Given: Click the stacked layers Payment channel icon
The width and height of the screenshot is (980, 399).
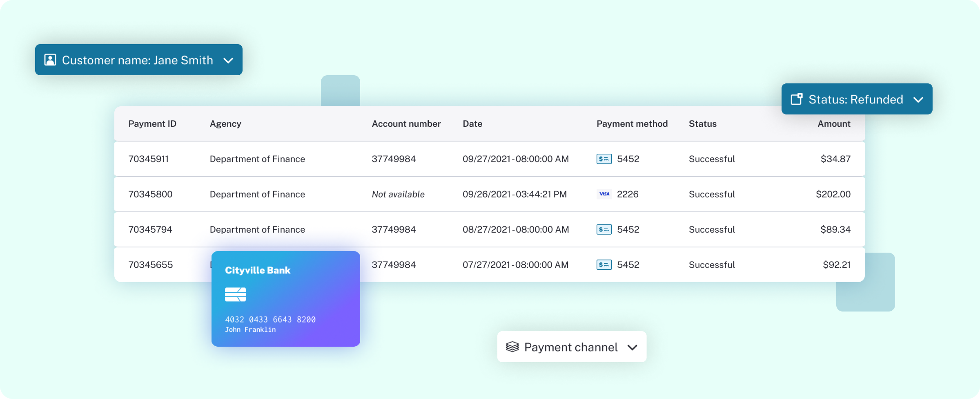Looking at the screenshot, I should click(512, 347).
